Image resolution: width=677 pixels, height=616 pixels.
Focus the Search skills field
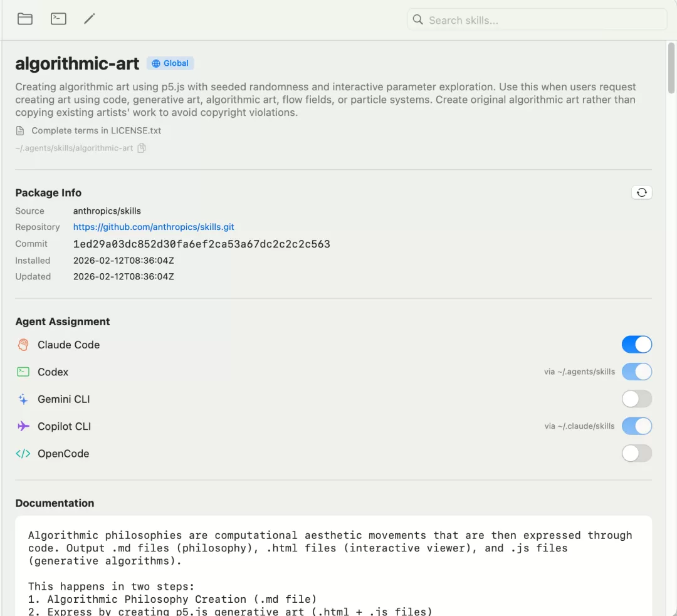(x=537, y=20)
